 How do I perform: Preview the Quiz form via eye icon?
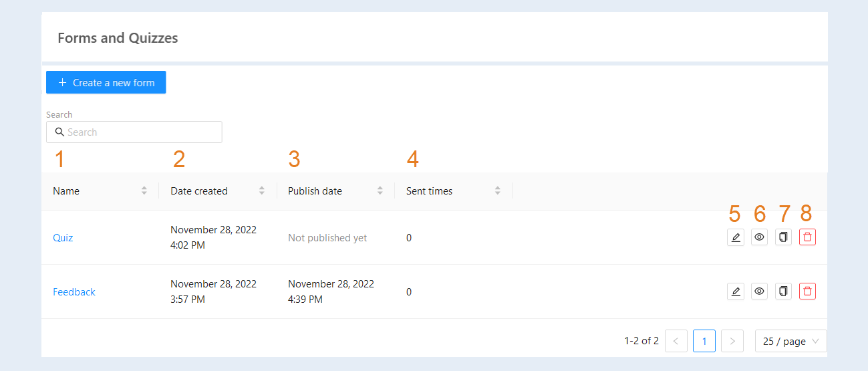pos(759,237)
